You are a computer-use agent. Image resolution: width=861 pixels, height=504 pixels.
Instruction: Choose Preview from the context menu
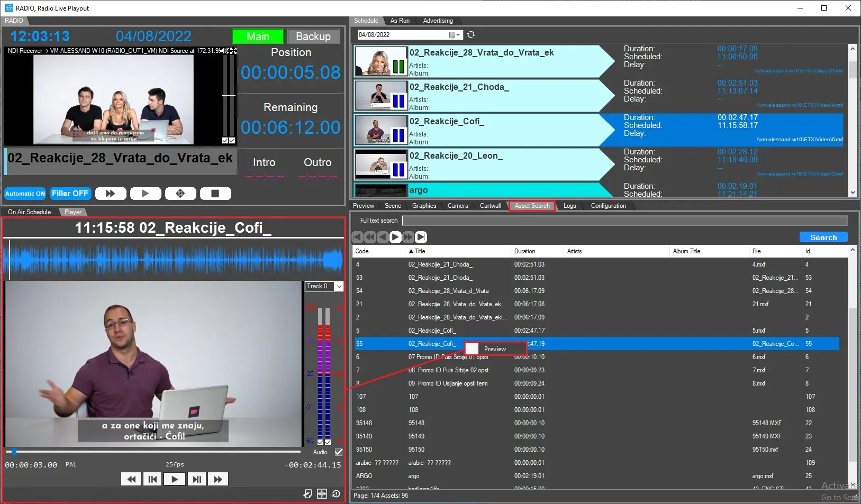pyautogui.click(x=495, y=349)
